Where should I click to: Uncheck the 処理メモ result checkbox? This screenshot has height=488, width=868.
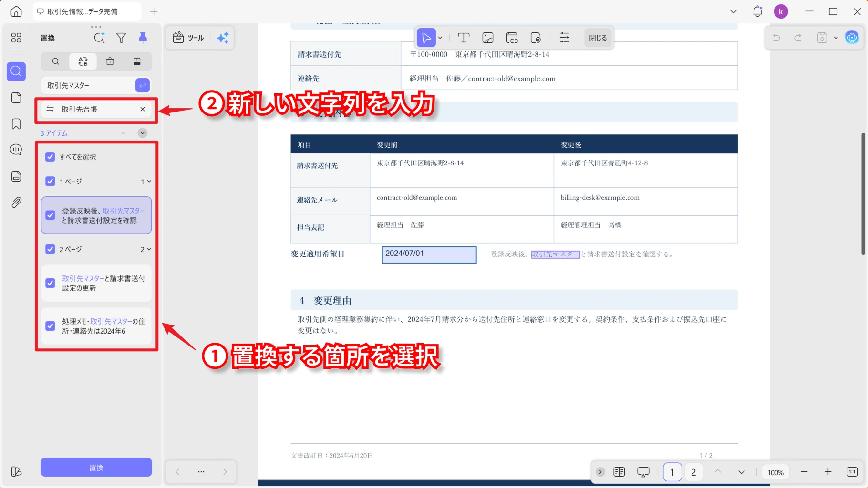tap(50, 326)
